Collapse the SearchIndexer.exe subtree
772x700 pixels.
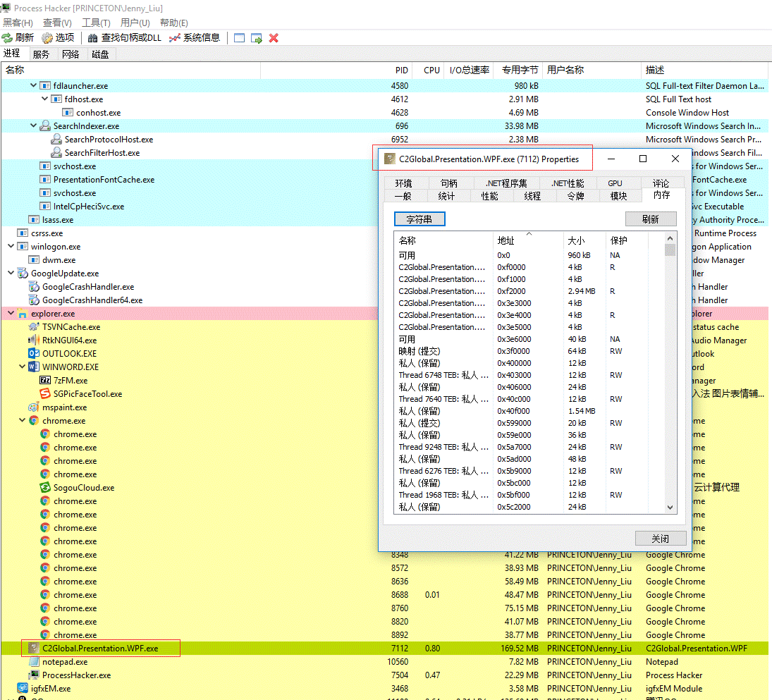pyautogui.click(x=32, y=125)
